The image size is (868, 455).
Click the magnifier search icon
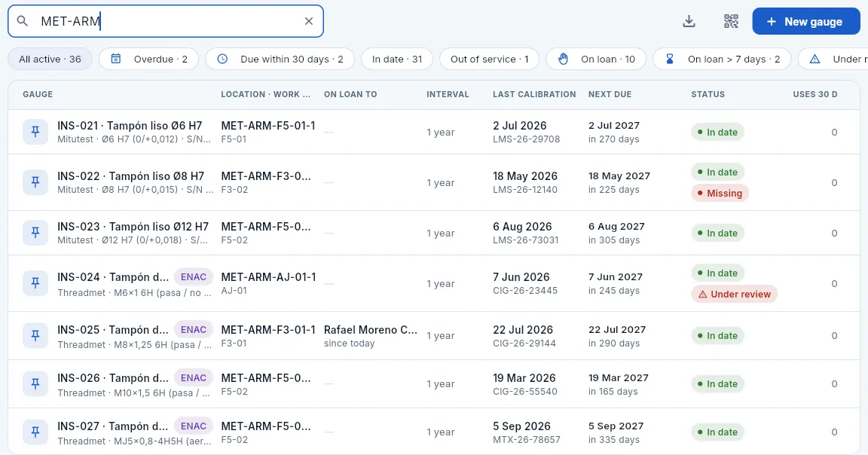click(22, 21)
